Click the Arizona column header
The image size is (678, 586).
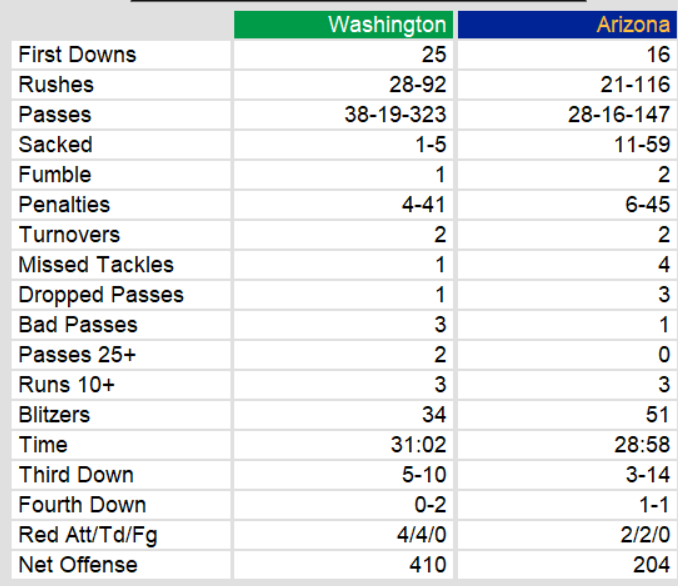[633, 25]
